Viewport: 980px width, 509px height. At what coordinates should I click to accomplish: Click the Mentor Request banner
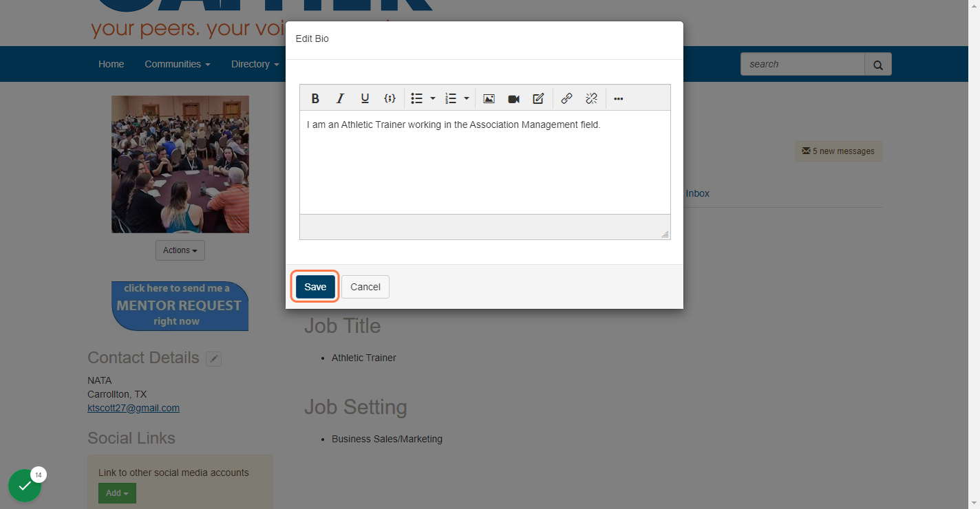click(180, 305)
